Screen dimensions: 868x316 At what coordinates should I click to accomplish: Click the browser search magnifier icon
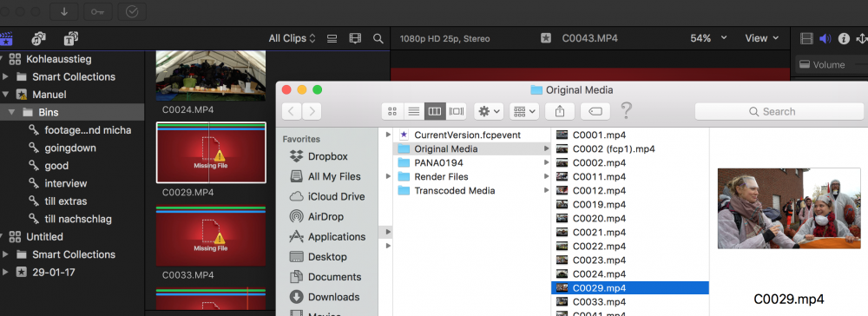378,38
